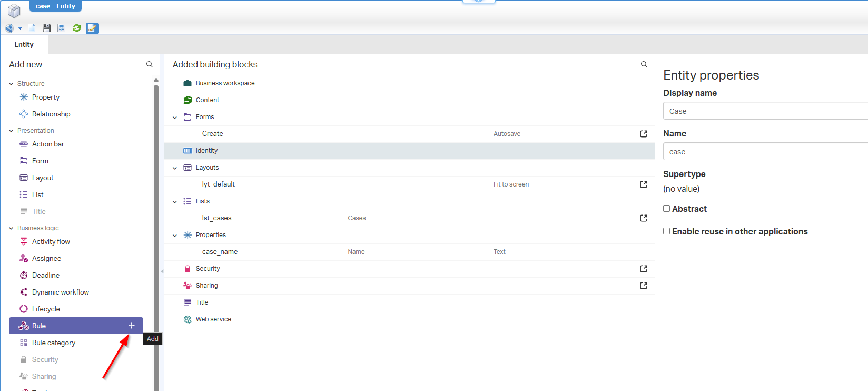This screenshot has height=391, width=868.
Task: Open lyt_default with its external link icon
Action: point(644,184)
